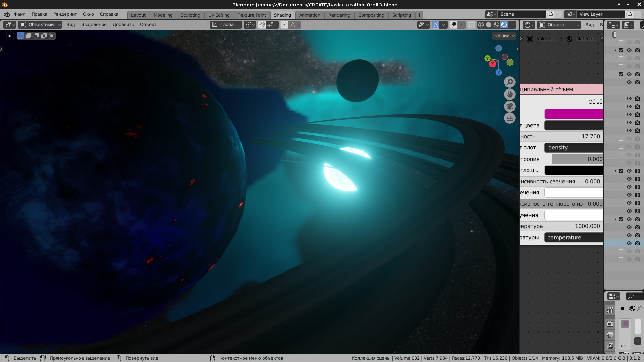The width and height of the screenshot is (644, 362).
Task: Switch viewport to wireframe shading
Action: (x=481, y=25)
